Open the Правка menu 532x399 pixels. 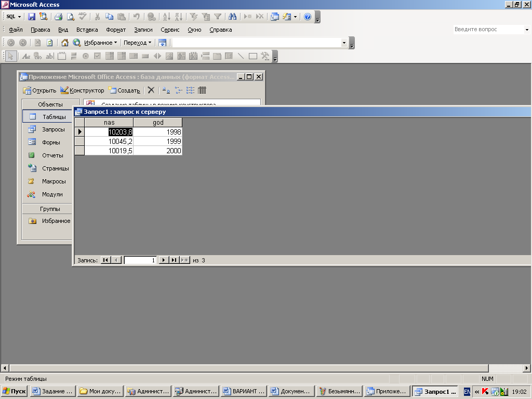(41, 30)
